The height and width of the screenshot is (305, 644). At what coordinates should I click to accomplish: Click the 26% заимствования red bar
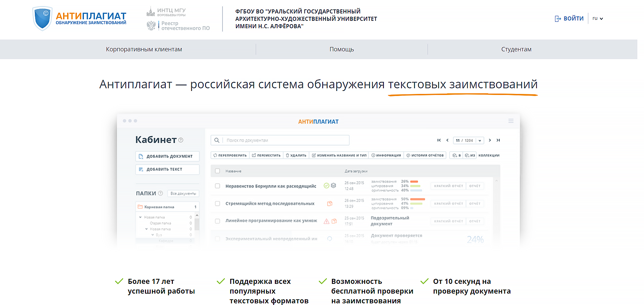(x=414, y=182)
